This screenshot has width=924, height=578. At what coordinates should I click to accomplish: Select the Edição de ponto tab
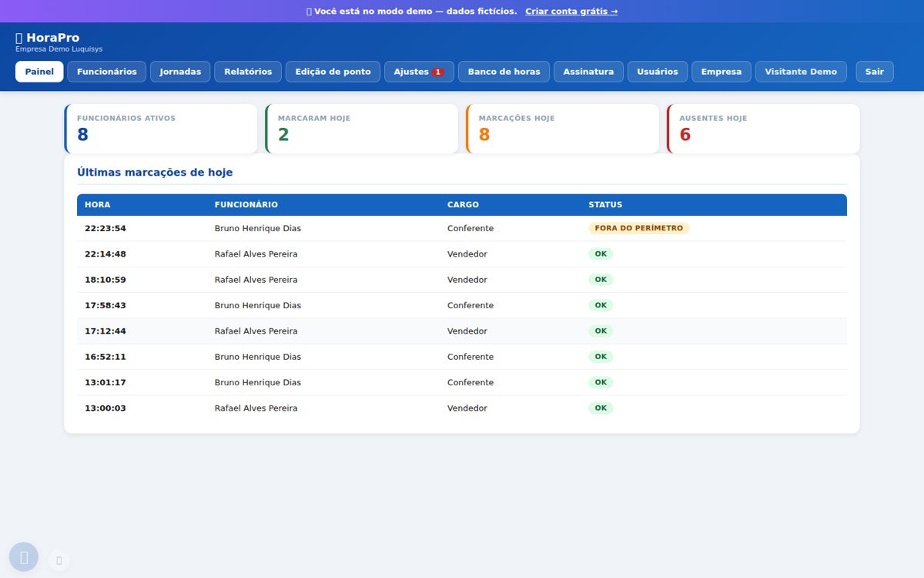[333, 72]
